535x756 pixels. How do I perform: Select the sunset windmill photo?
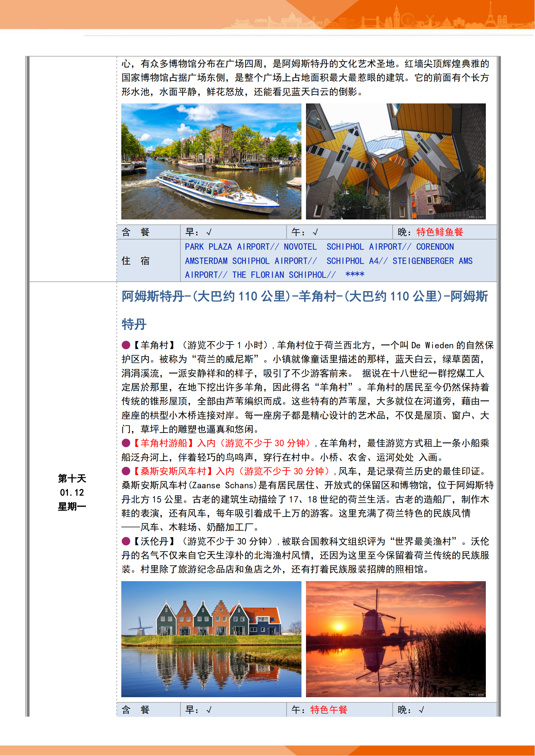pyautogui.click(x=396, y=639)
